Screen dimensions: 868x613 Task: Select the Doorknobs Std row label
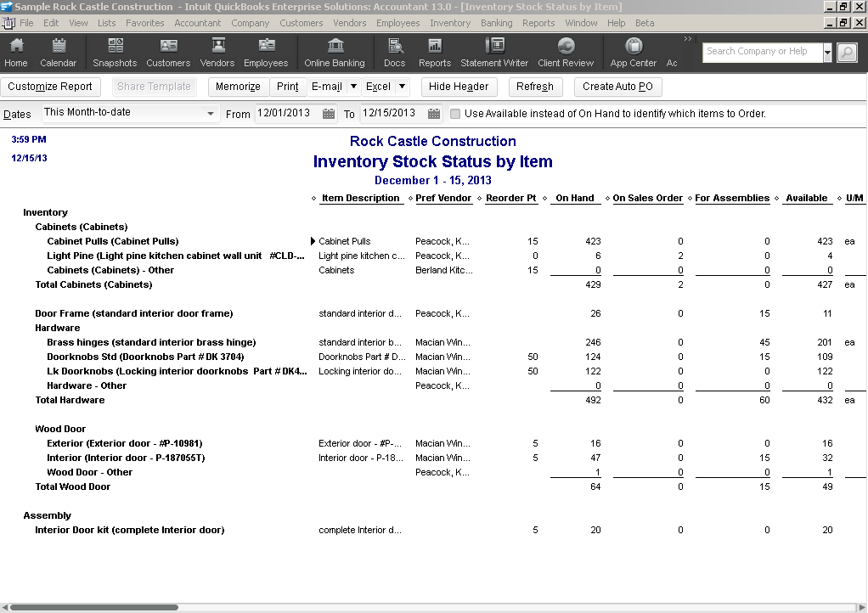tap(145, 357)
